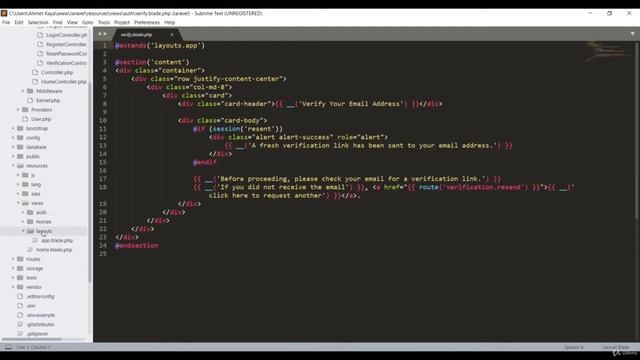Screen dimensions: 640x360
Task: Expand the homes folder arrow
Action: click(23, 222)
